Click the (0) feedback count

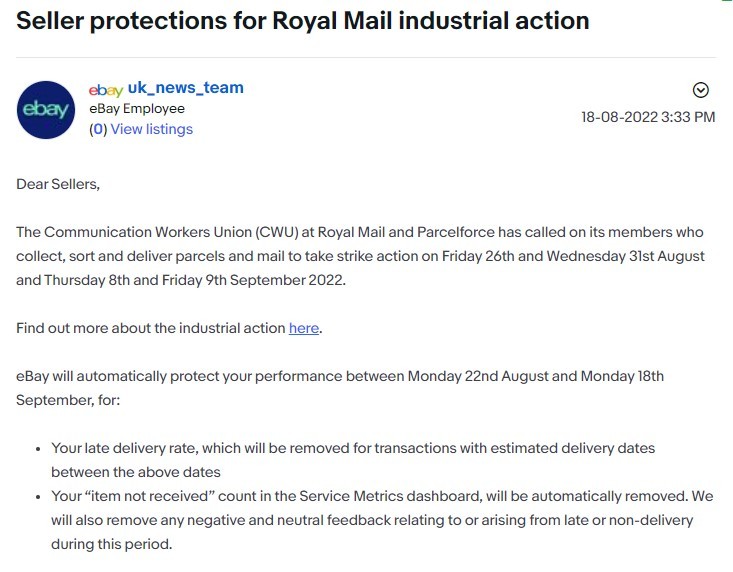click(x=97, y=129)
